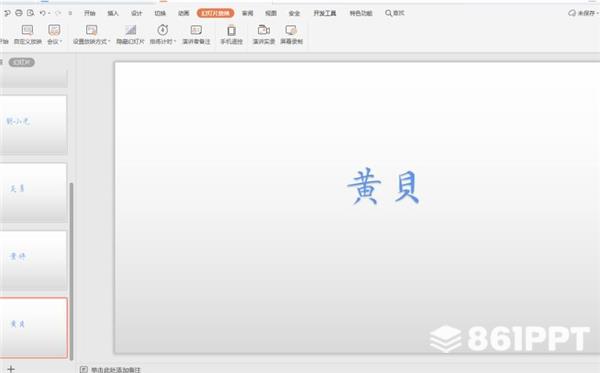The height and width of the screenshot is (373, 600).
Task: Switch to the 插入 Insert tab
Action: (x=113, y=13)
